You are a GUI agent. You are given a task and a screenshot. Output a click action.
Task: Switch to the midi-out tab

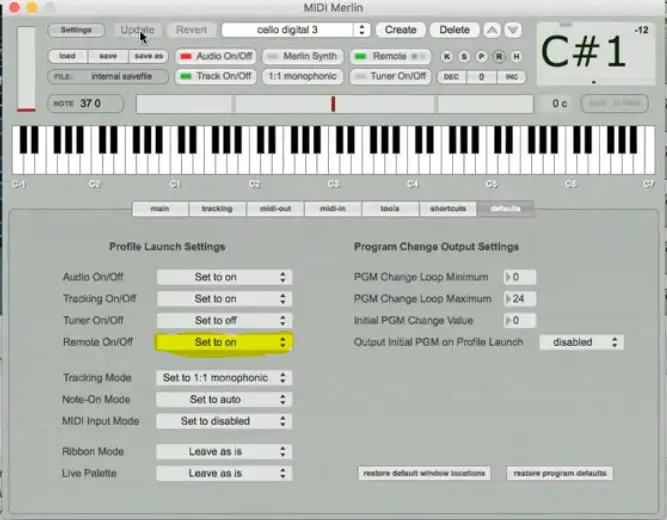pos(275,209)
